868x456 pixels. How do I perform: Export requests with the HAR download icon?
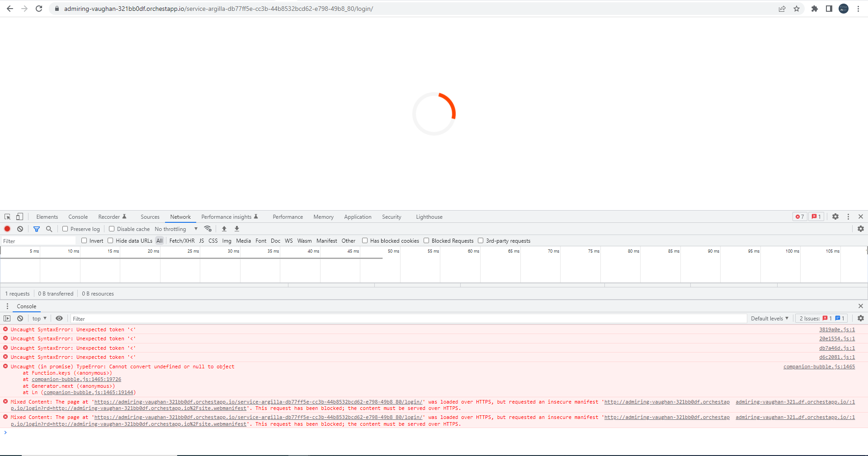tap(236, 229)
